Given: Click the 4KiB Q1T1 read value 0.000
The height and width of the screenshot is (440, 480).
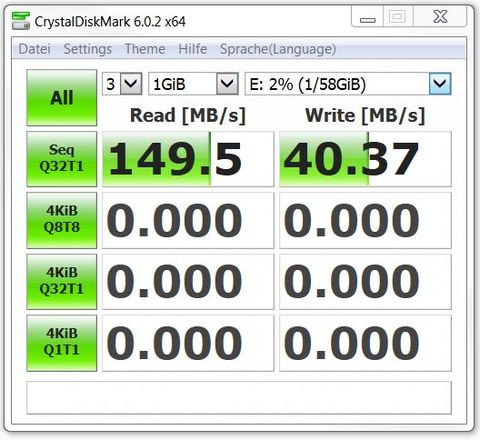Looking at the screenshot, I should [x=188, y=343].
